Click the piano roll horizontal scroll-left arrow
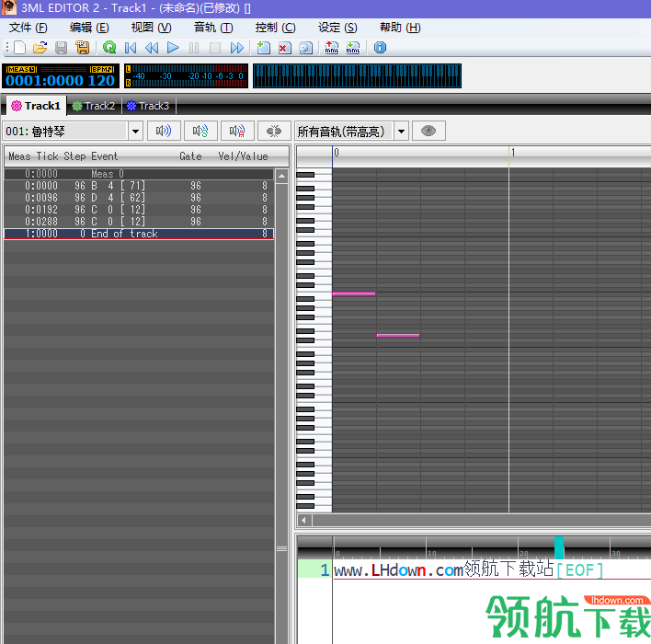Screen dimensions: 651x644 (304, 520)
